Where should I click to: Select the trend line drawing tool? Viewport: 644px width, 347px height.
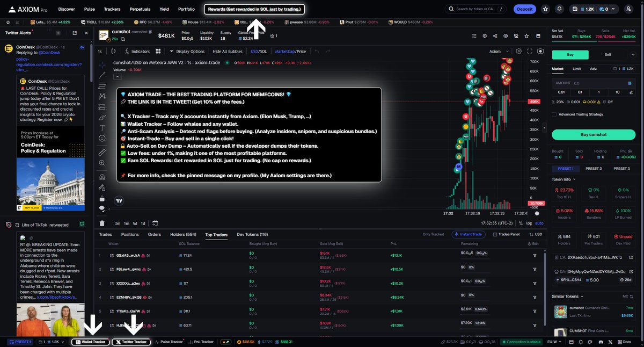pos(102,75)
